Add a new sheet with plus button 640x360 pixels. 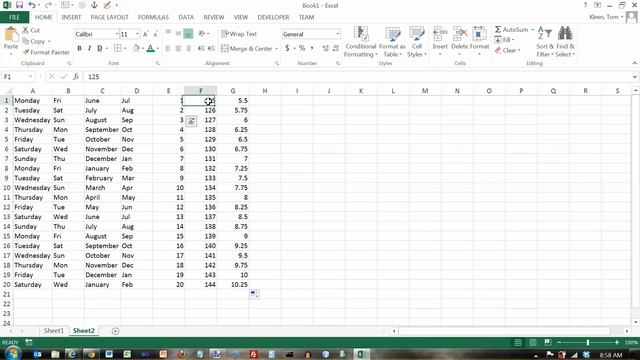tap(116, 331)
